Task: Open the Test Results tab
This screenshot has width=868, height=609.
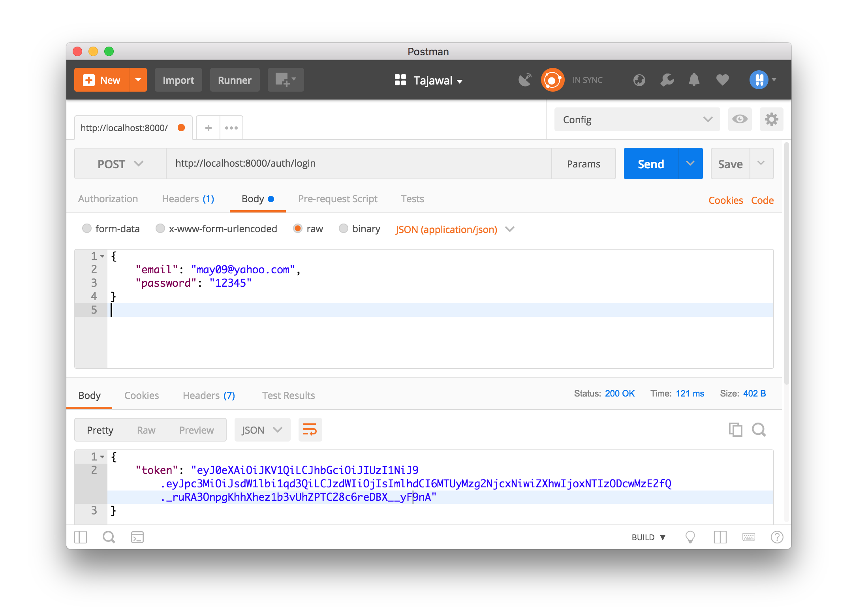Action: click(x=288, y=396)
